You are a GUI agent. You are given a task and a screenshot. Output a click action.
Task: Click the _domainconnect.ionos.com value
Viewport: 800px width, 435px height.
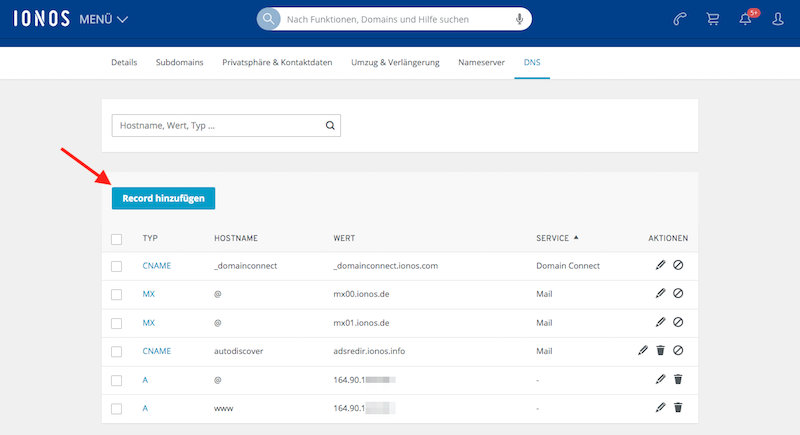point(386,266)
